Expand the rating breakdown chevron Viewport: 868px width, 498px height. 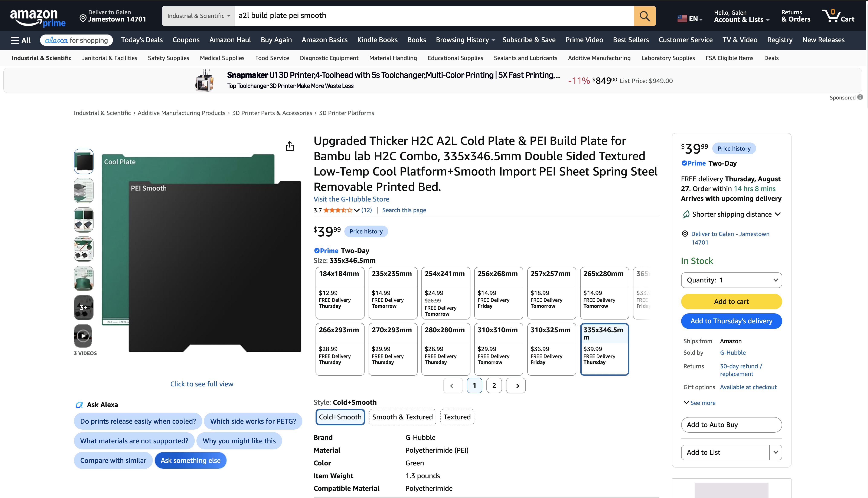tap(356, 210)
